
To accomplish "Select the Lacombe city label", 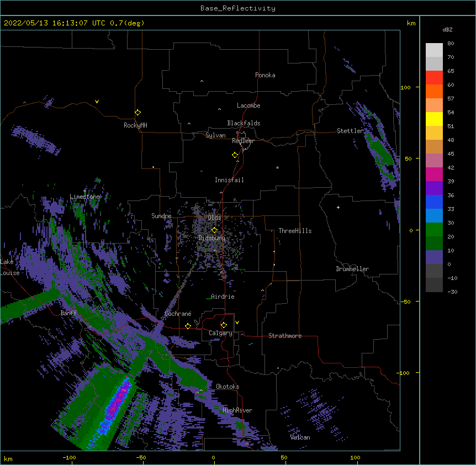I will 248,105.
